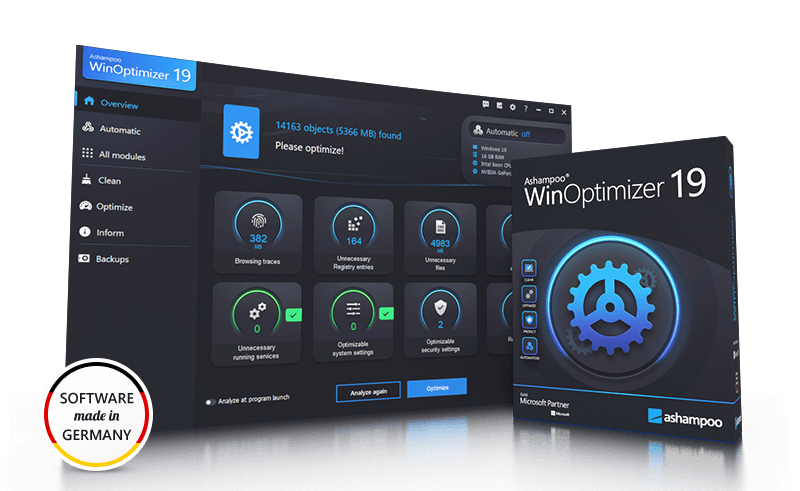Click the Automatic icon in the status panel
Viewport: 800px width, 491px height.
click(x=478, y=130)
